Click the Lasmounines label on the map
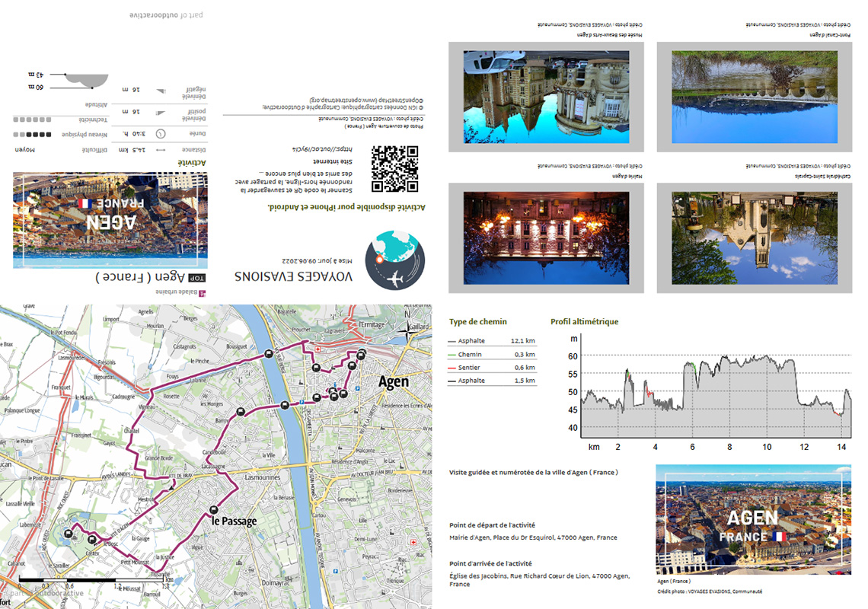The height and width of the screenshot is (609, 868). coord(263,477)
